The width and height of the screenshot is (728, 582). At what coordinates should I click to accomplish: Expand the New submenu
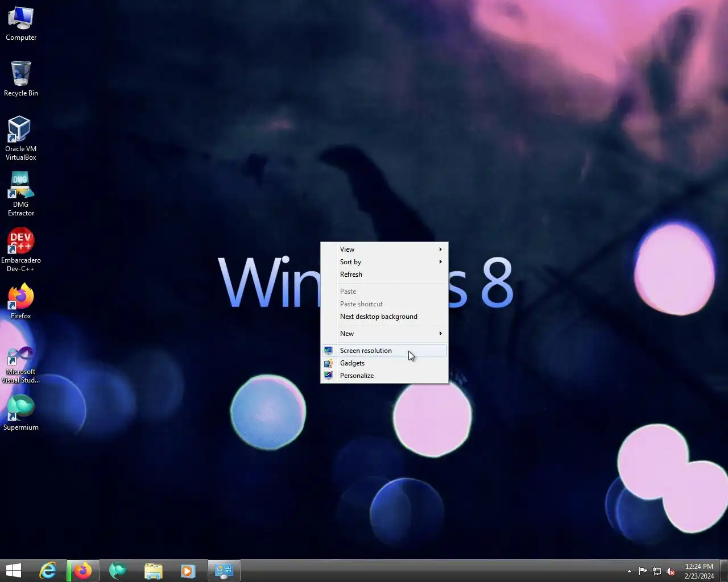click(384, 334)
